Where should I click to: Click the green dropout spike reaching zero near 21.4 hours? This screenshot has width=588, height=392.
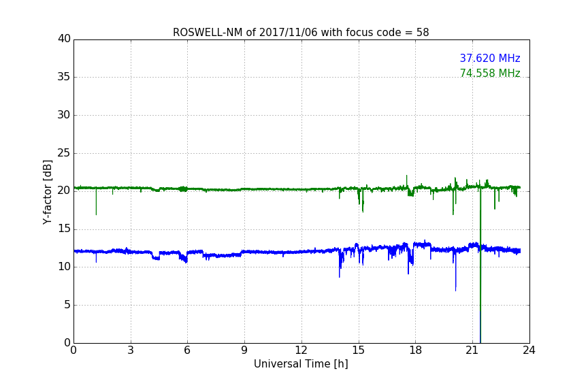[x=480, y=265]
